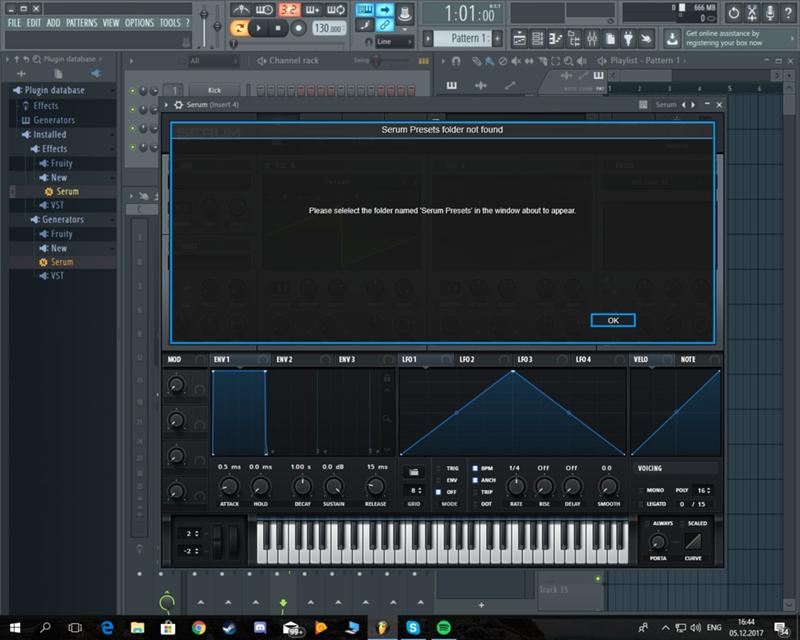This screenshot has height=640, width=800.
Task: Toggle the link to controller icon
Action: (x=384, y=24)
